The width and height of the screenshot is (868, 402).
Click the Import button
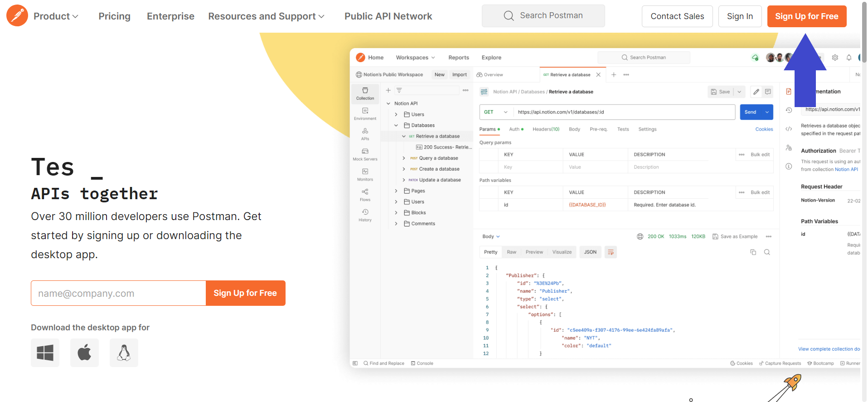point(459,75)
